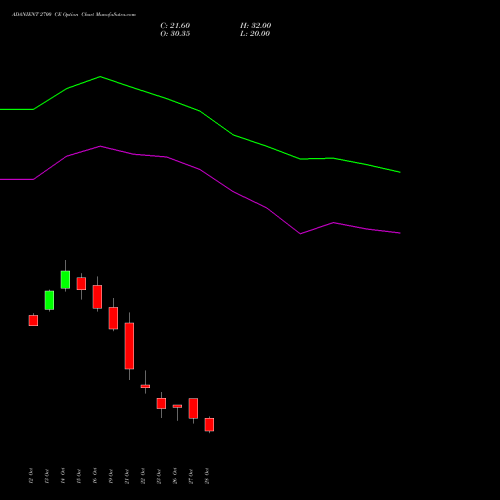Click the 23 Oct date label

pos(159,476)
